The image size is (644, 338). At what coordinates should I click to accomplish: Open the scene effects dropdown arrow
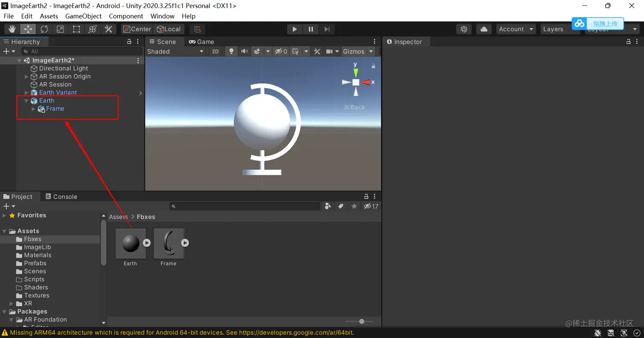(268, 52)
